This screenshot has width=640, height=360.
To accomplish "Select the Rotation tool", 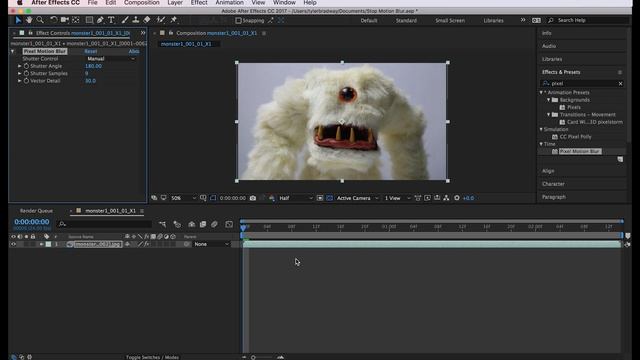I will click(x=53, y=20).
